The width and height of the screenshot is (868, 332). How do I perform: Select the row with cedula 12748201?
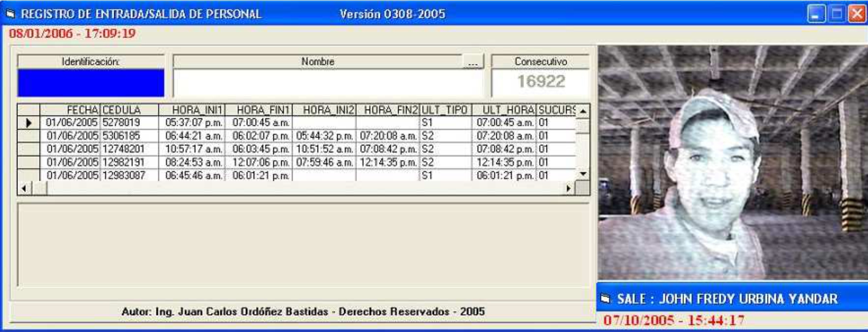point(122,149)
